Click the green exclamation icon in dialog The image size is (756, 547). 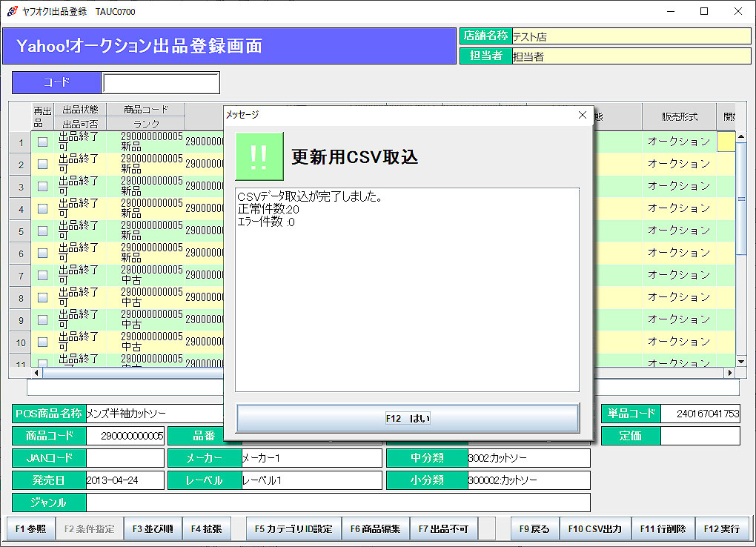(259, 156)
